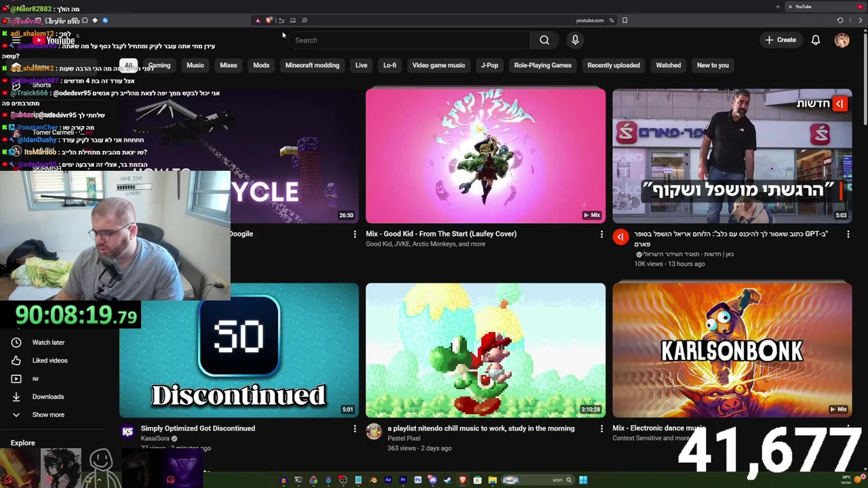This screenshot has width=868, height=488.
Task: Select the Music filter chip
Action: pyautogui.click(x=195, y=65)
